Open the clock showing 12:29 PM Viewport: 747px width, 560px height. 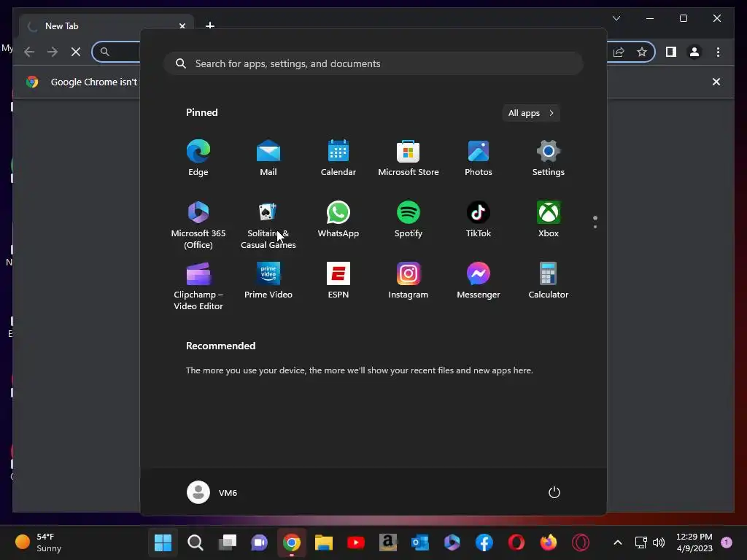click(x=694, y=542)
